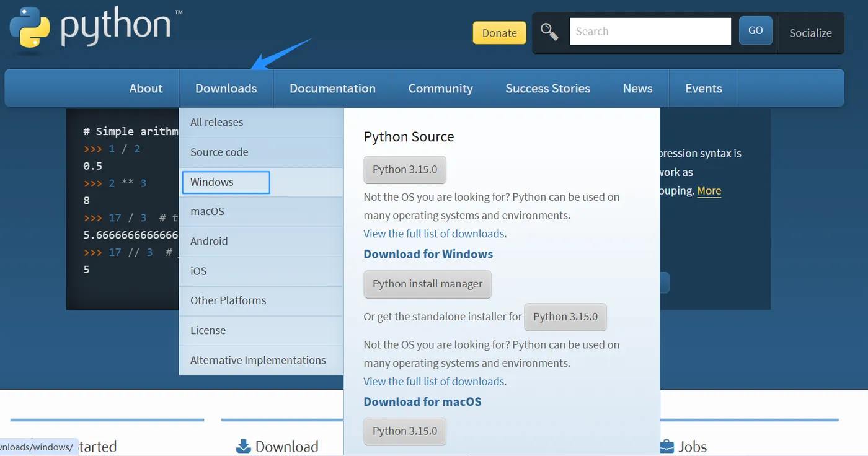Focus the Search input field

tap(650, 32)
